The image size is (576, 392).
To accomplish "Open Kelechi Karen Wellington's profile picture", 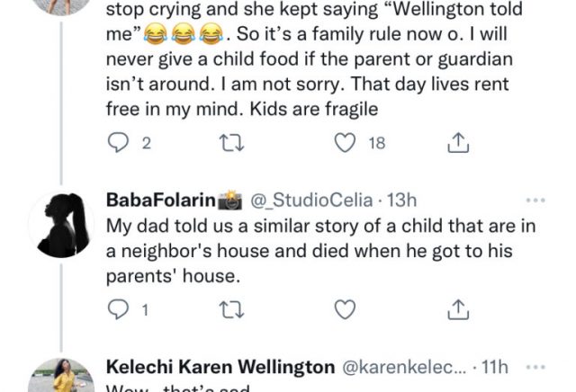I will (61, 376).
